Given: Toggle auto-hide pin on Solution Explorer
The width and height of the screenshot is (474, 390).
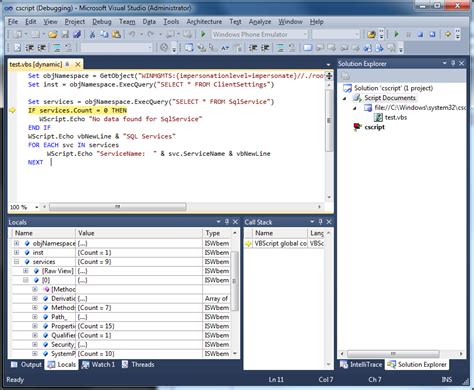Looking at the screenshot, I should [453, 63].
